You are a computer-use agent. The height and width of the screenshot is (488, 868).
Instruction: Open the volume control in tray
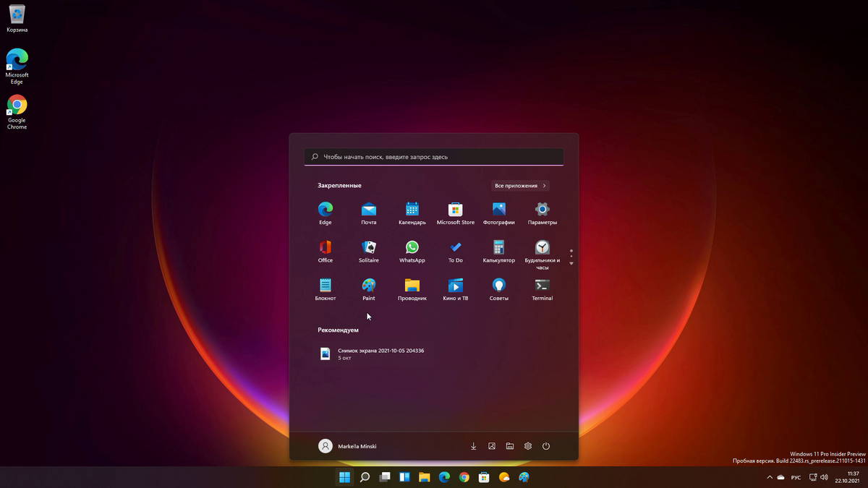[x=824, y=477]
